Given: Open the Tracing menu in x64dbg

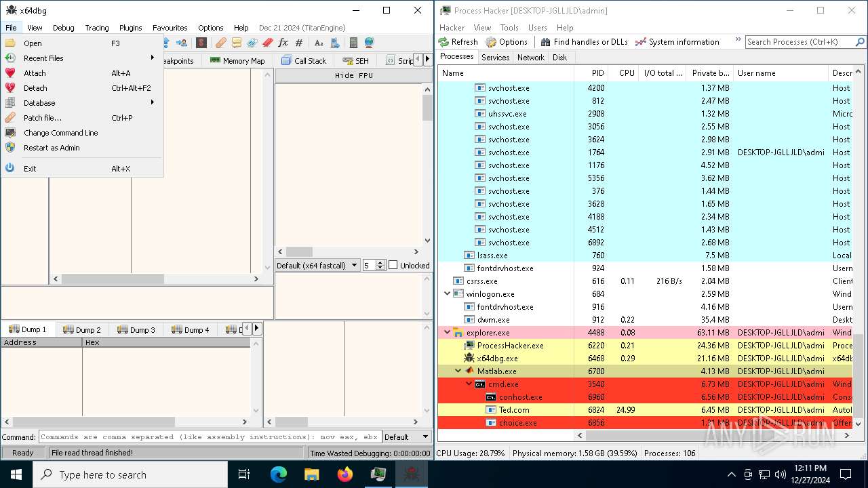Looking at the screenshot, I should click(x=97, y=28).
